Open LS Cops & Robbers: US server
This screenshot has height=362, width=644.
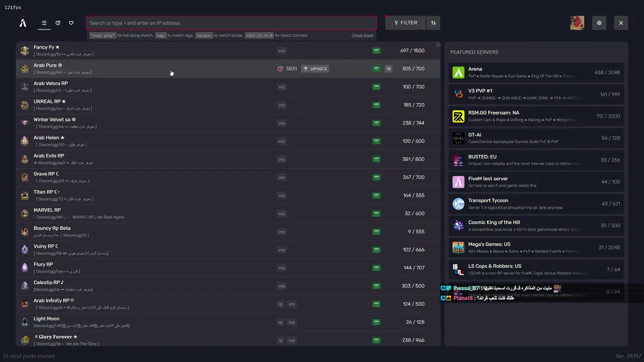pyautogui.click(x=536, y=269)
